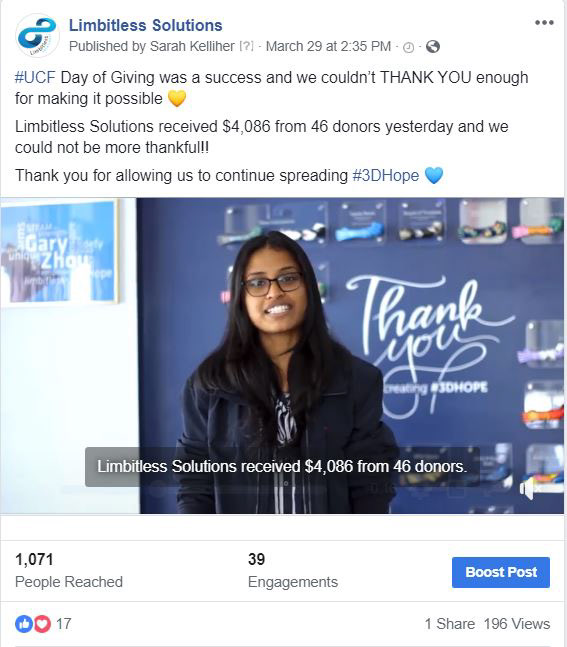Open the #3DHope hashtag link
The width and height of the screenshot is (567, 647).
pyautogui.click(x=386, y=175)
